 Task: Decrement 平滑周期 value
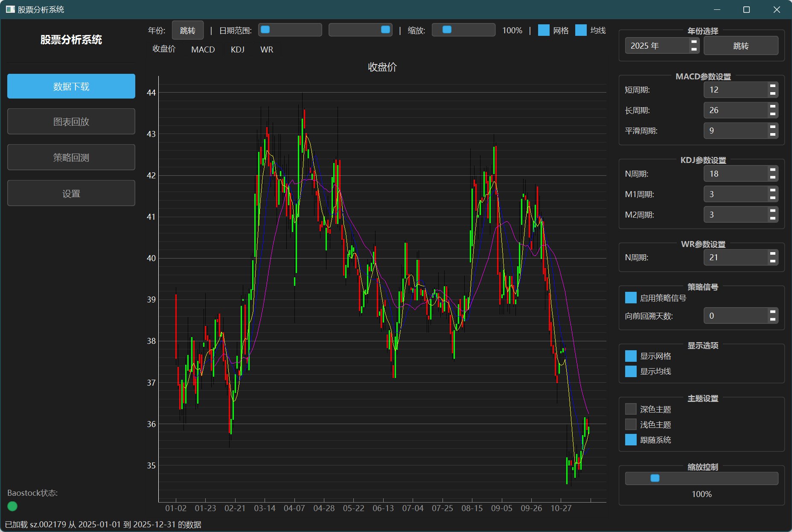tap(772, 134)
